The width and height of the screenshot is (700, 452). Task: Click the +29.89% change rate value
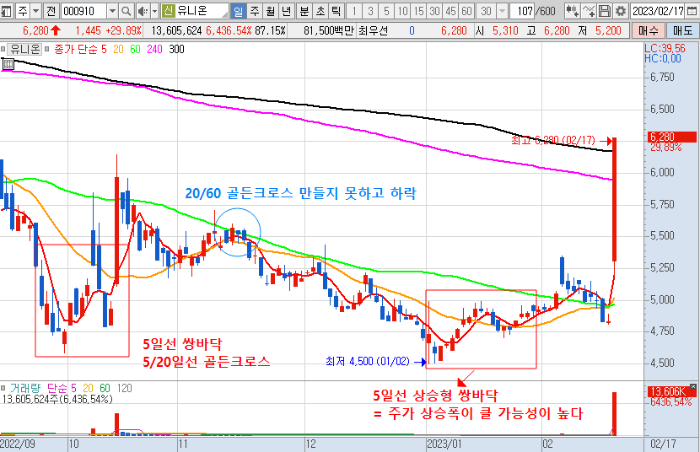point(124,31)
